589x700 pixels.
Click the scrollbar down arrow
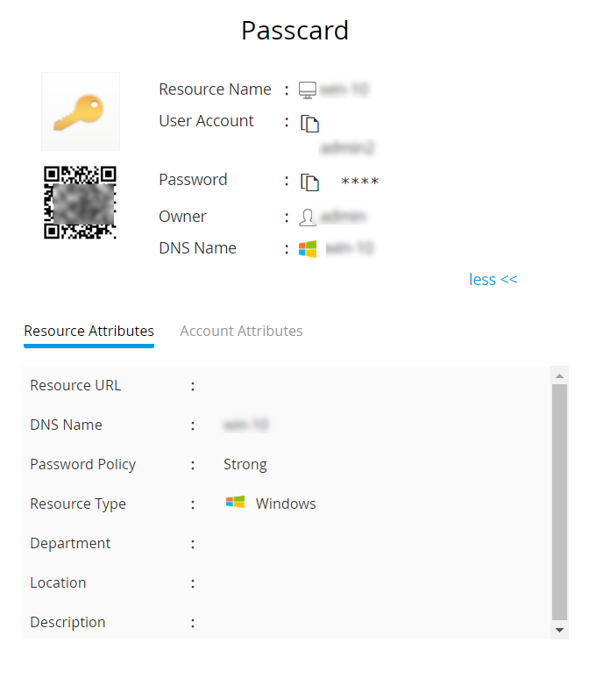point(559,630)
